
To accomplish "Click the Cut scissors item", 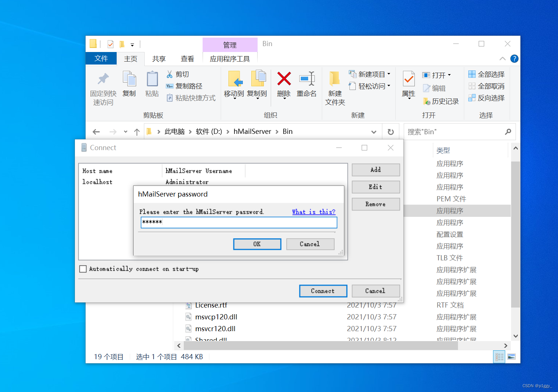I will pyautogui.click(x=178, y=74).
